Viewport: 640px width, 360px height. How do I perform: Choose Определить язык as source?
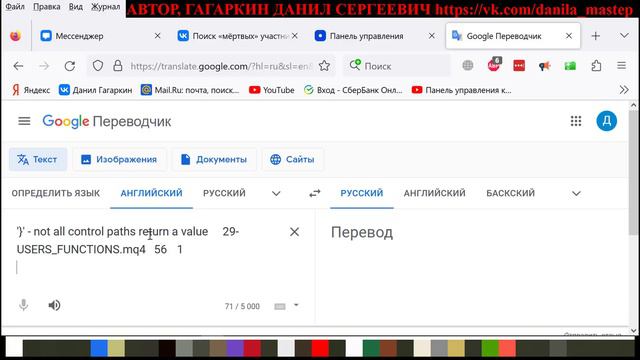click(56, 193)
